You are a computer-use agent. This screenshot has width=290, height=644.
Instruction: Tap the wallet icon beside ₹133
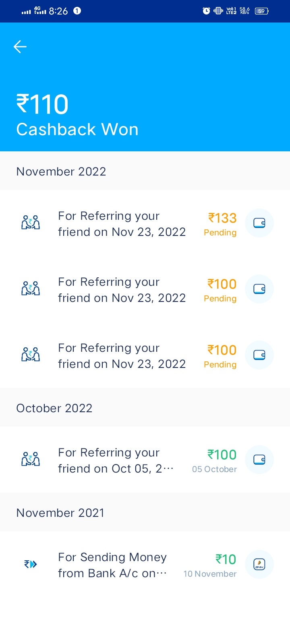tap(259, 223)
